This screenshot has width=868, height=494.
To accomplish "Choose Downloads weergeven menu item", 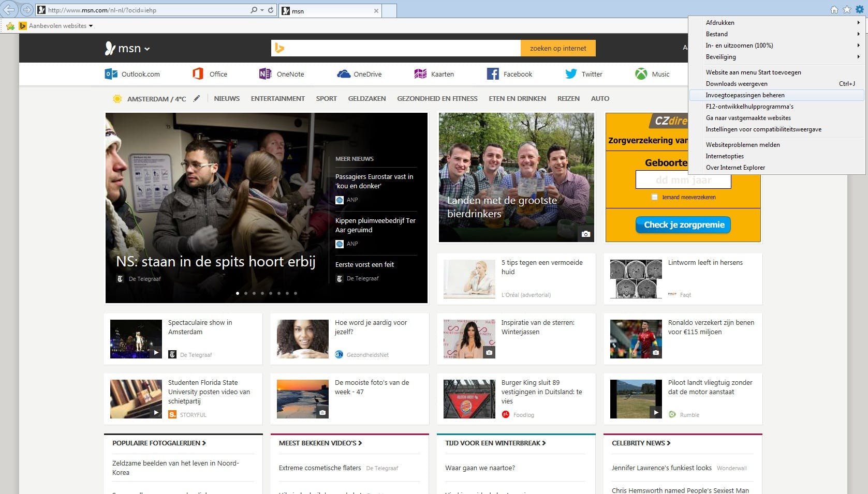I will [x=777, y=84].
